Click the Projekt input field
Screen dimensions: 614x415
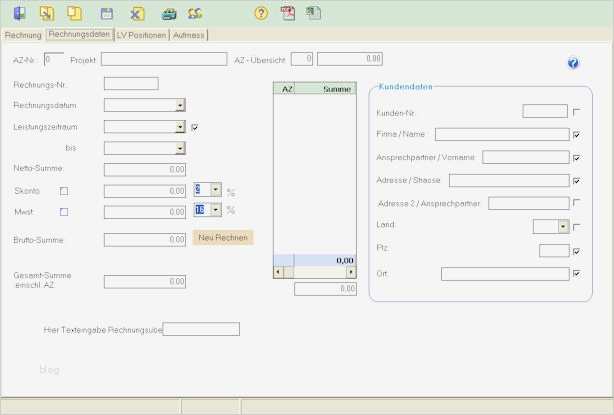click(x=164, y=59)
